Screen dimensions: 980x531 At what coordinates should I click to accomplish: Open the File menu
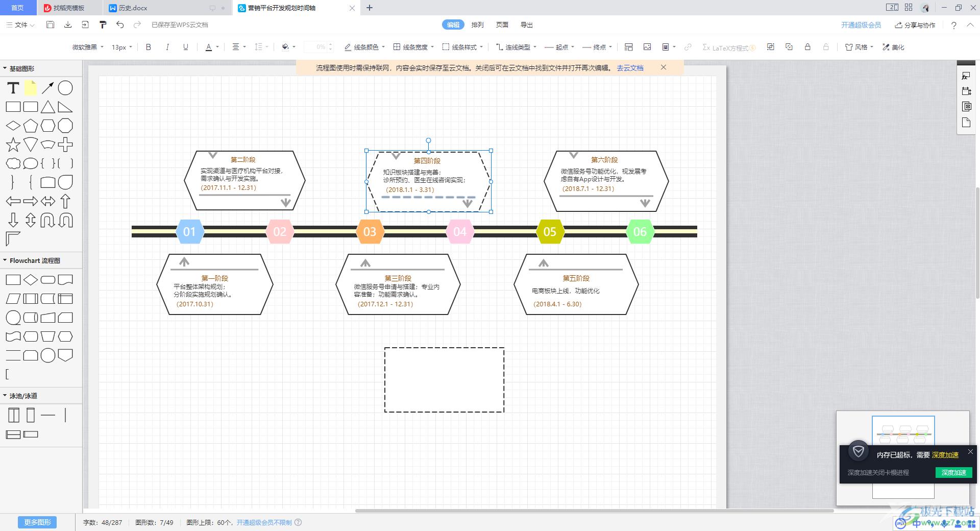20,25
